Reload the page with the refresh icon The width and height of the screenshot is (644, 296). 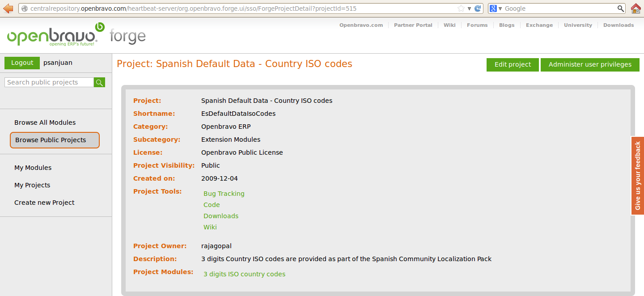click(x=478, y=8)
